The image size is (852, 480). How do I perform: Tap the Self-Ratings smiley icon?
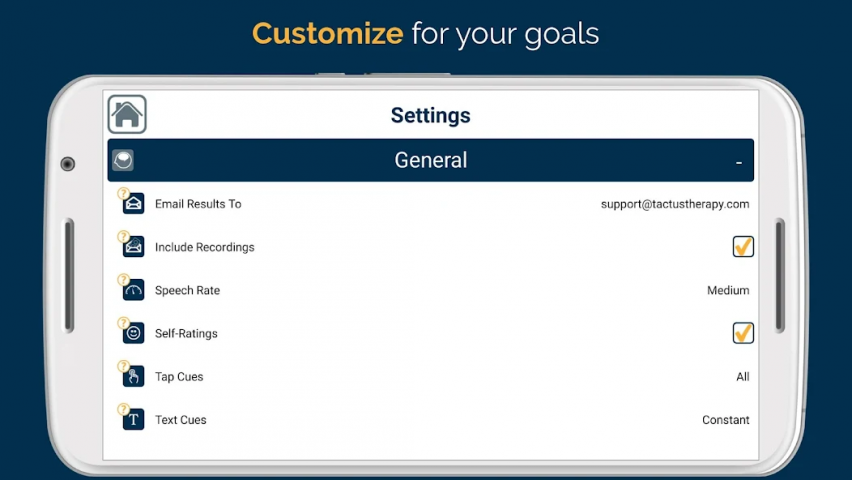(134, 333)
